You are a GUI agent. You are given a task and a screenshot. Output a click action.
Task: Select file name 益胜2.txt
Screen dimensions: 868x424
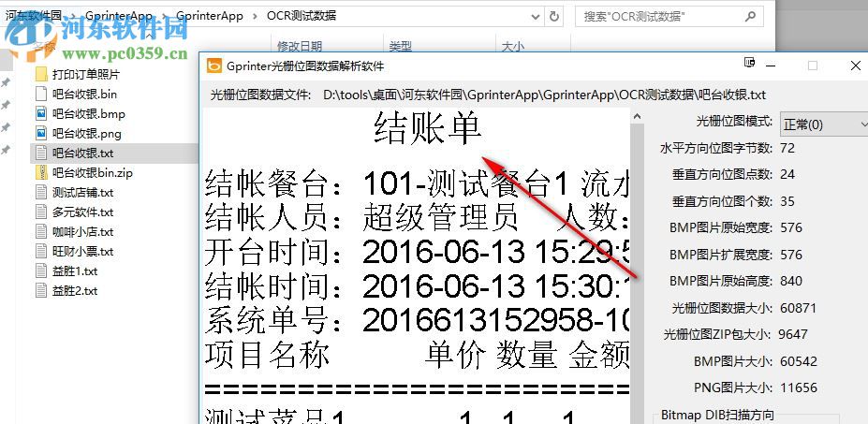tap(75, 290)
